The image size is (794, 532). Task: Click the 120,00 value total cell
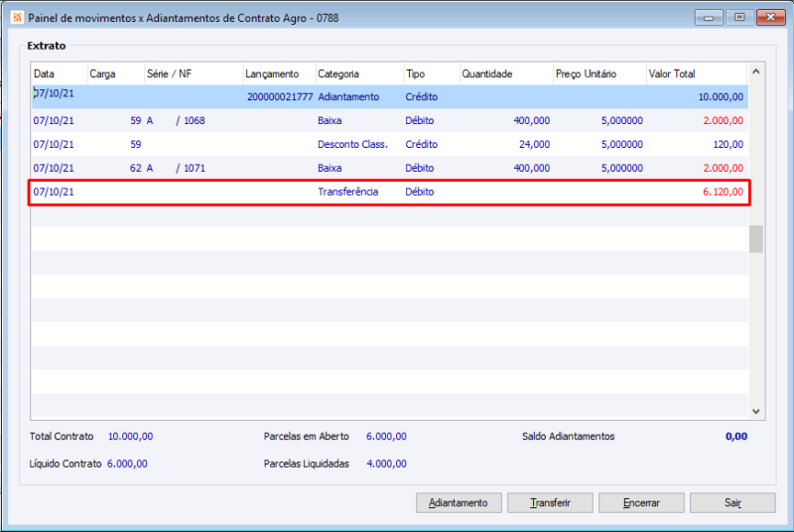click(728, 144)
